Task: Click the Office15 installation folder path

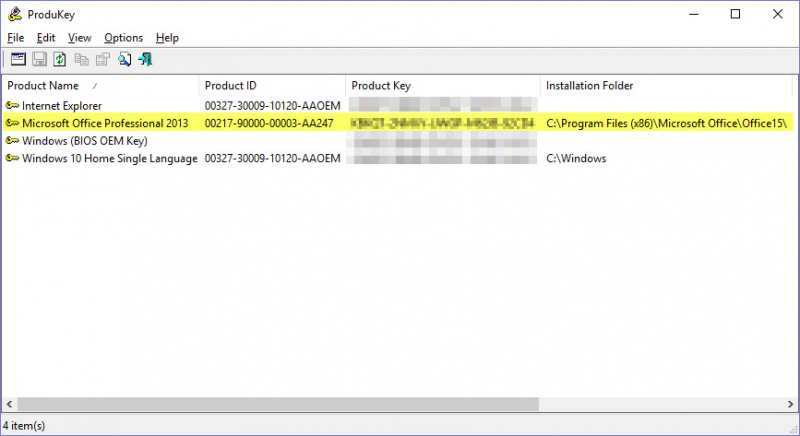Action: (666, 123)
